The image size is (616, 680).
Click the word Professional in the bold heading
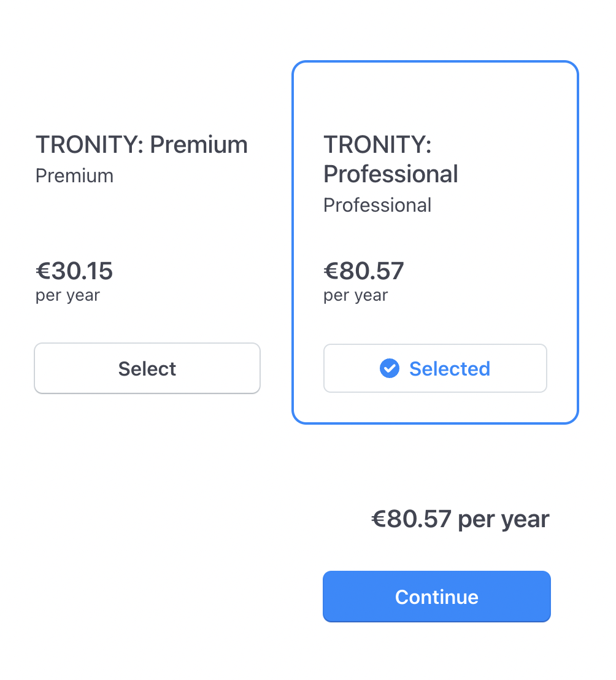click(391, 174)
